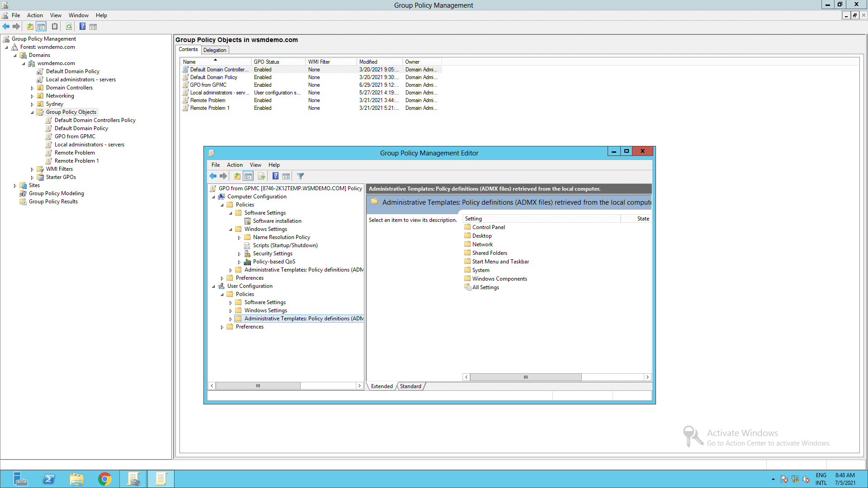Sort by the Setting column header
The image size is (868, 488).
[542, 219]
